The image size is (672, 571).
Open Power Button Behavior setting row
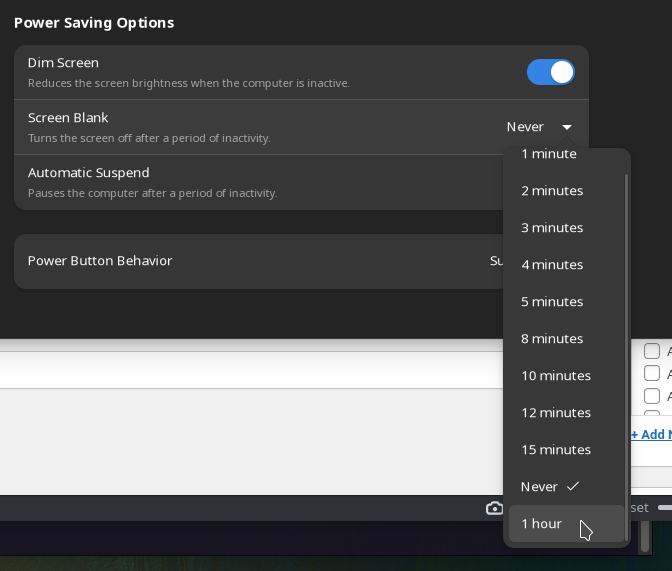coord(258,261)
